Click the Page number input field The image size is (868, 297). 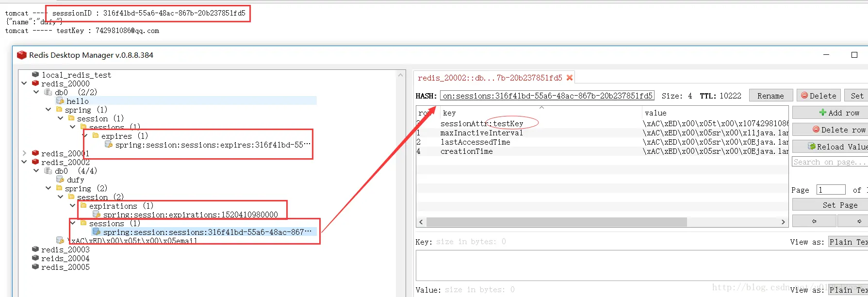[831, 190]
